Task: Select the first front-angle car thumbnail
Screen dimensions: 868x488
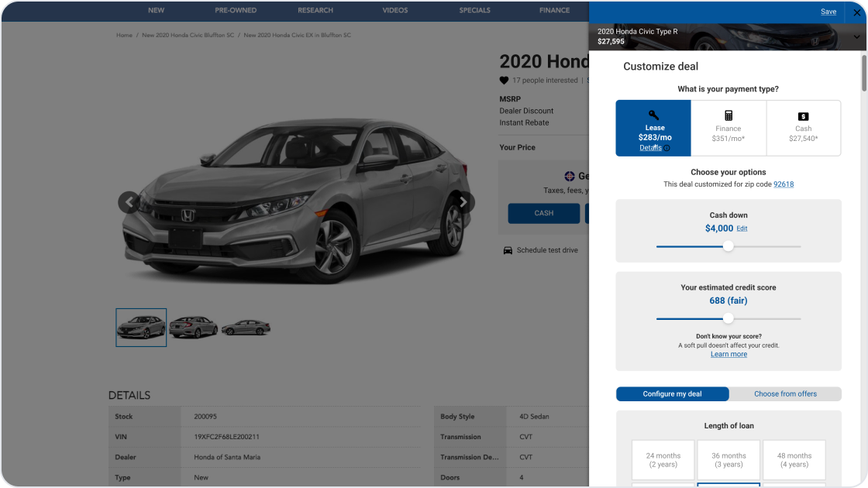Action: 141,328
